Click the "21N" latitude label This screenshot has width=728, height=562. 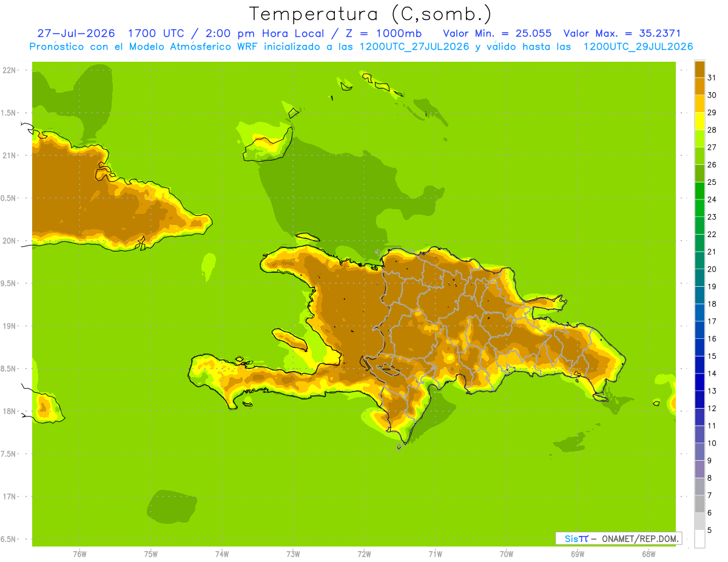9,155
